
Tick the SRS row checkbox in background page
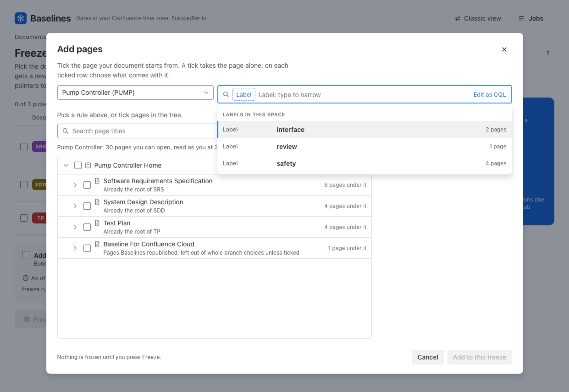24,147
